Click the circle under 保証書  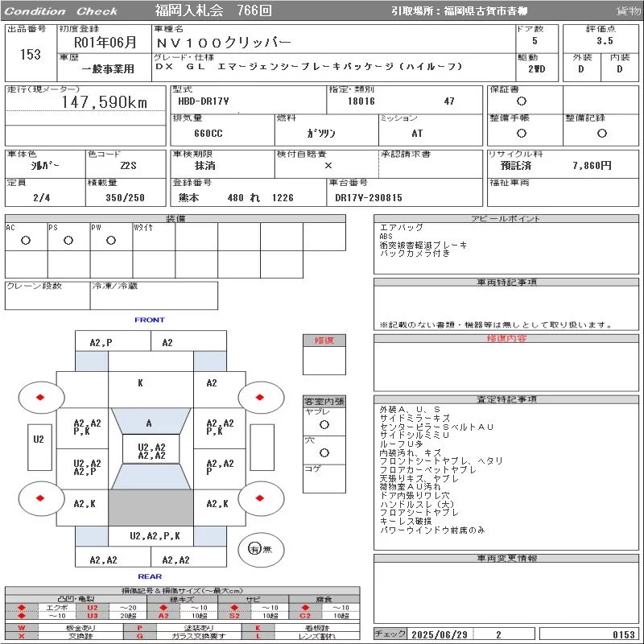[x=521, y=101]
